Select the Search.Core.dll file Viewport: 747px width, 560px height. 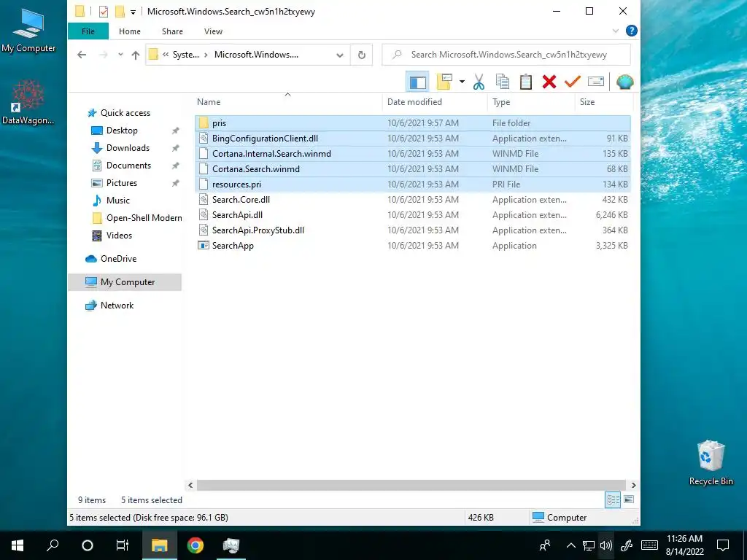[413, 200]
